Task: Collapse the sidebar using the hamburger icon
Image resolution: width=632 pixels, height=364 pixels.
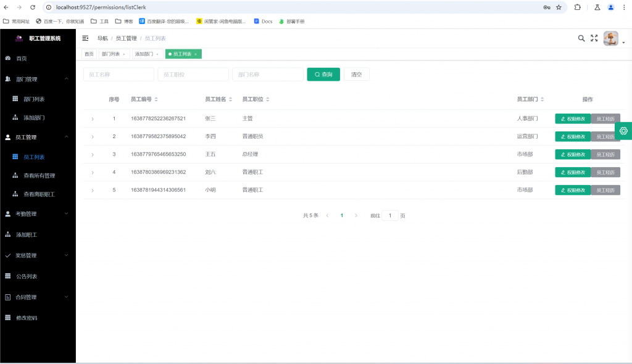Action: coord(85,38)
